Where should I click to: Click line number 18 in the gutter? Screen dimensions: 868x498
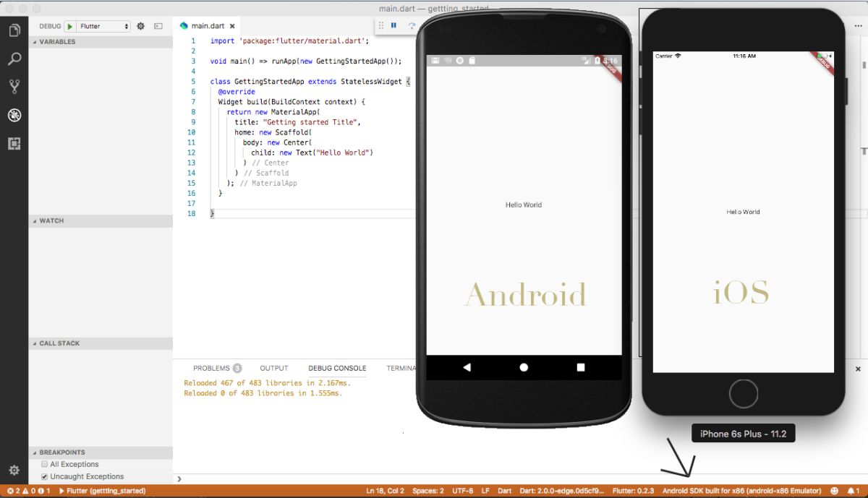(x=191, y=214)
